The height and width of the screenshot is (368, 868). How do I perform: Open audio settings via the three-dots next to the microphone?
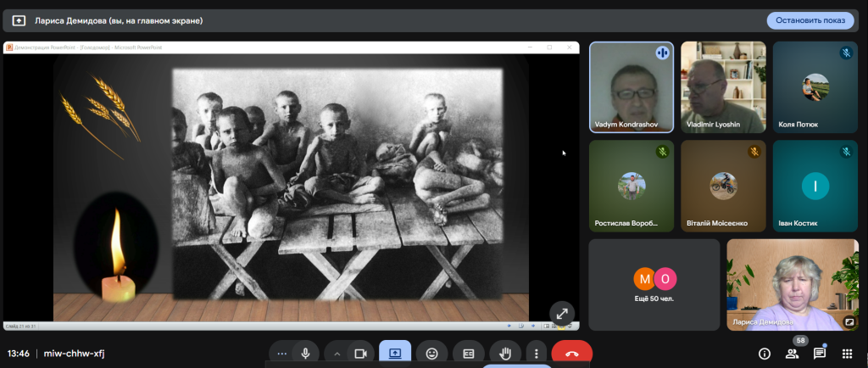pos(281,354)
